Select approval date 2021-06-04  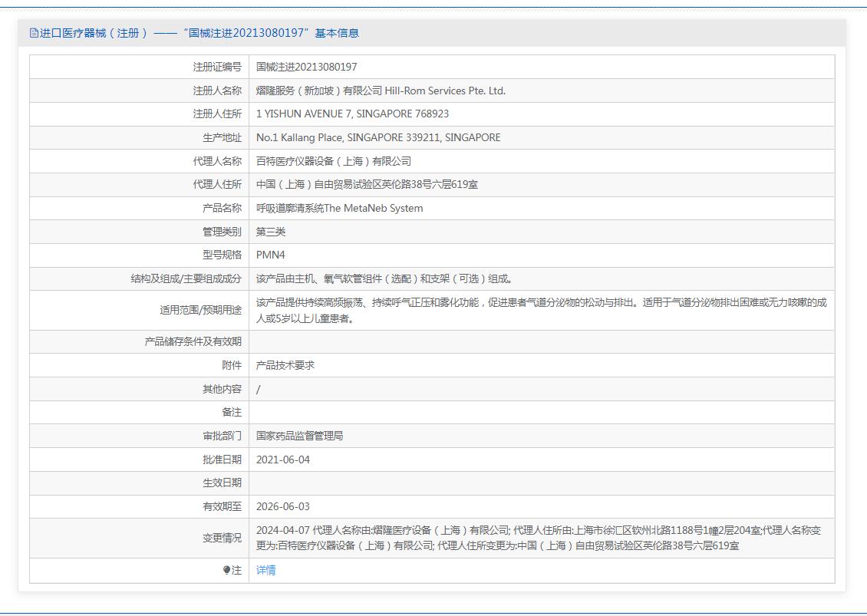point(283,460)
